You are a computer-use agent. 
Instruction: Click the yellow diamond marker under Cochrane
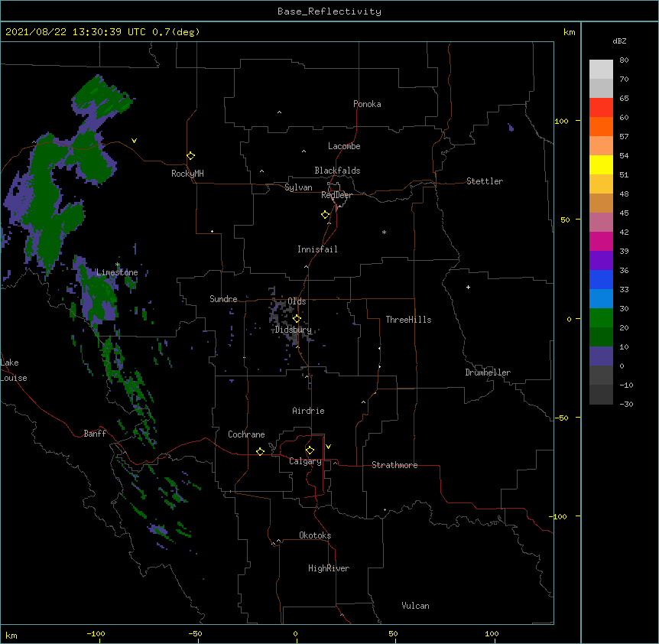coord(260,451)
